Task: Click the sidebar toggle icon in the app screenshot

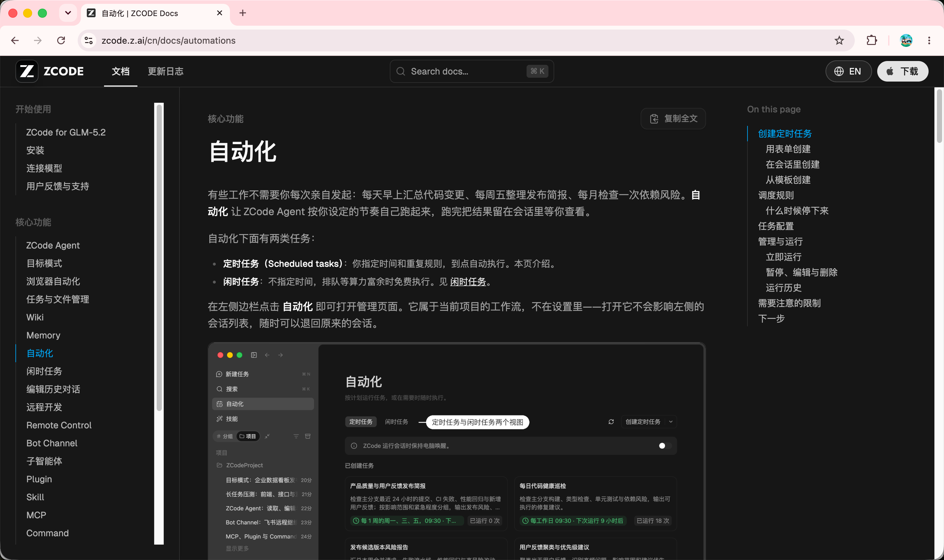Action: pyautogui.click(x=254, y=355)
